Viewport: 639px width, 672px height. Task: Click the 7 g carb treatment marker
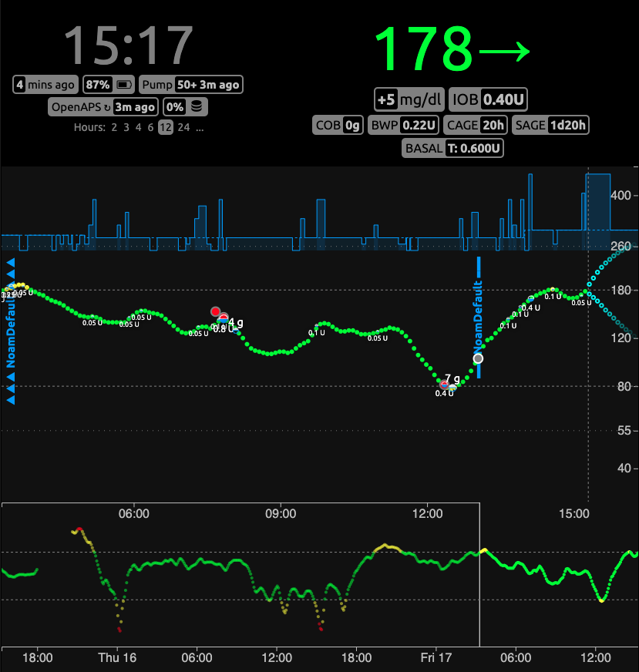pos(445,383)
